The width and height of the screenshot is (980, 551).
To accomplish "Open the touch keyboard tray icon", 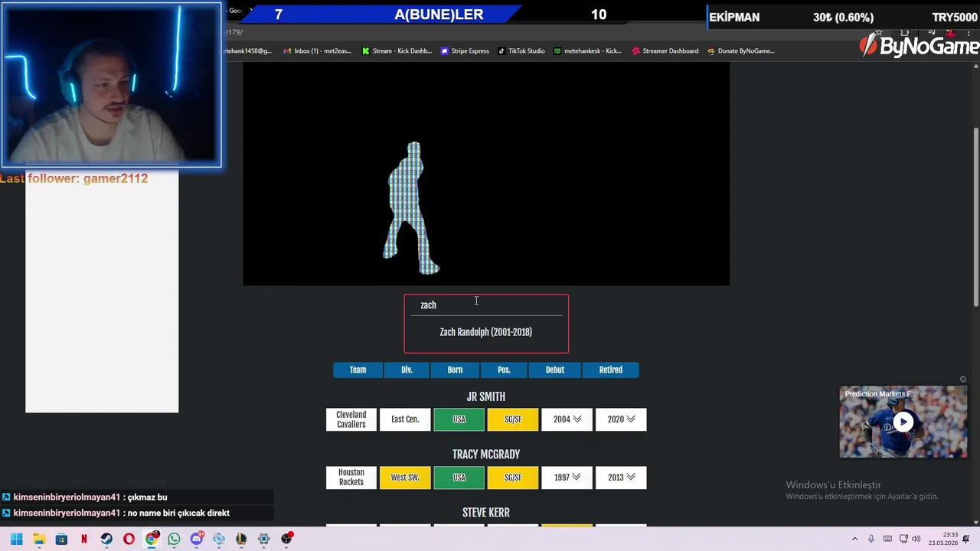I will pyautogui.click(x=887, y=539).
